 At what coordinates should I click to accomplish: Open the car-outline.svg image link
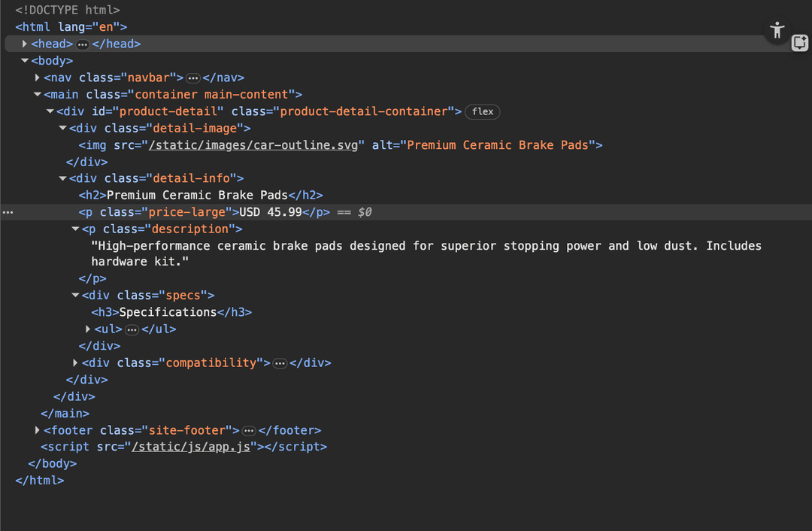point(253,145)
